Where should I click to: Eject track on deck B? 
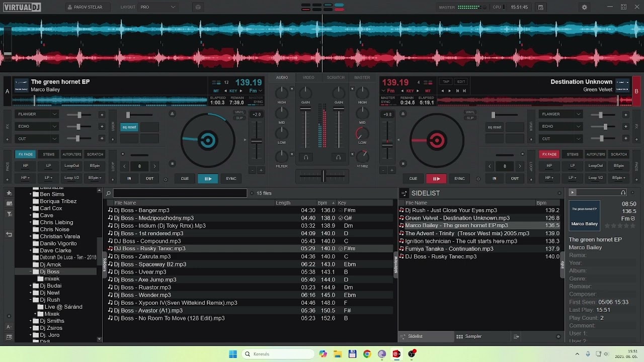point(402,114)
